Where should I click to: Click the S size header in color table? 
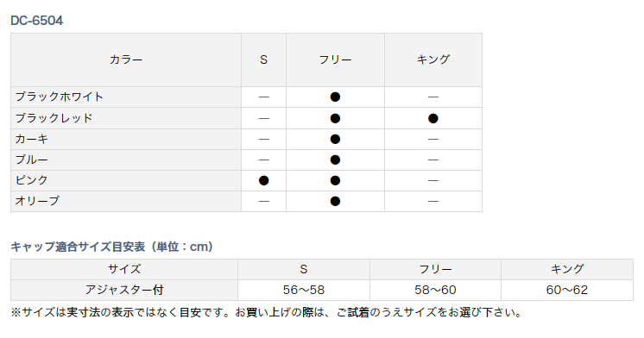tap(263, 59)
